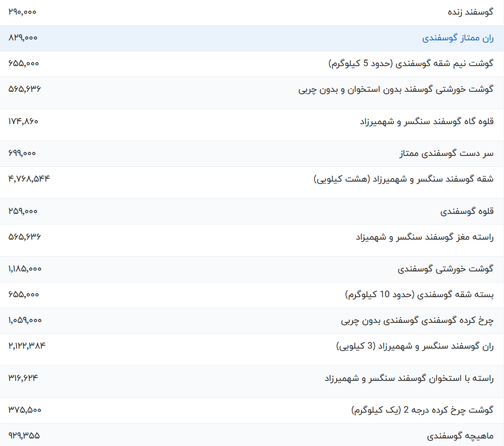The image size is (504, 446).
Task: Click ۶۵۵,۰۰۰ in the بسته شقه row
Action: pyautogui.click(x=24, y=295)
